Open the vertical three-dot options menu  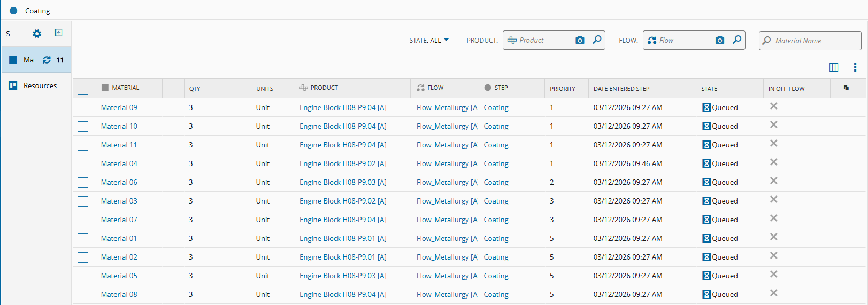(x=855, y=67)
